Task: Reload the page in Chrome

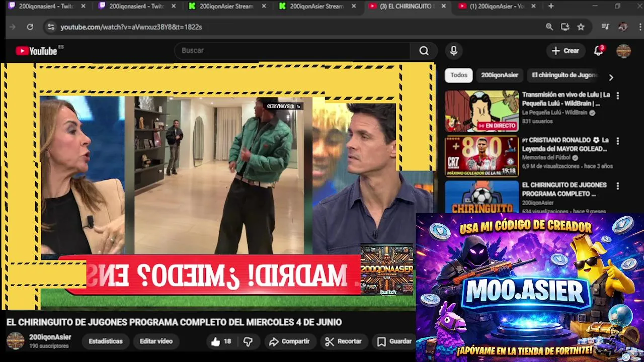Action: [30, 27]
